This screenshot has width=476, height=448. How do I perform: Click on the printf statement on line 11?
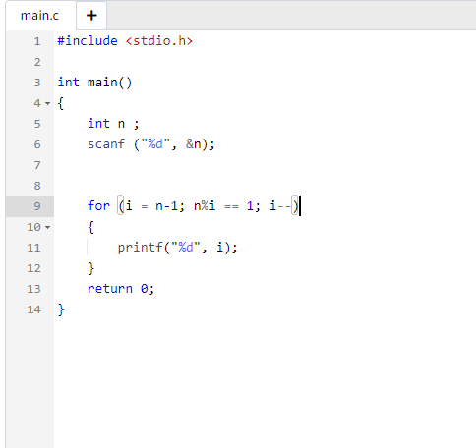pyautogui.click(x=177, y=248)
